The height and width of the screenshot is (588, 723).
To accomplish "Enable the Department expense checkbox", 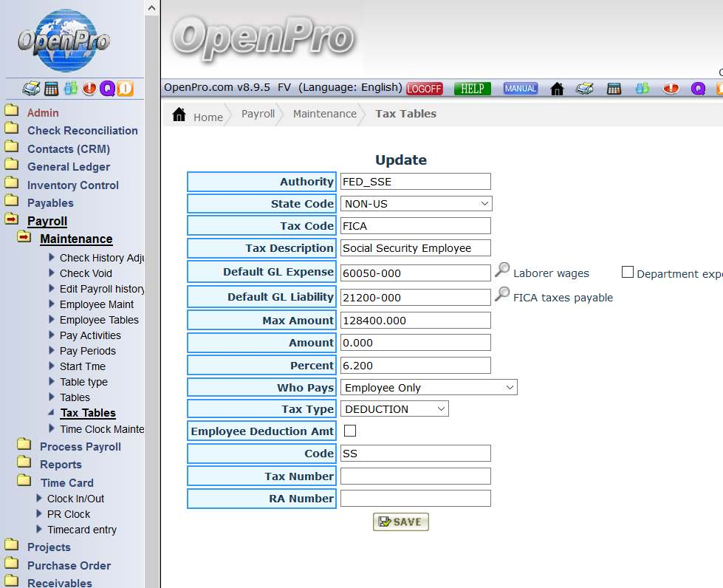I will coord(628,273).
